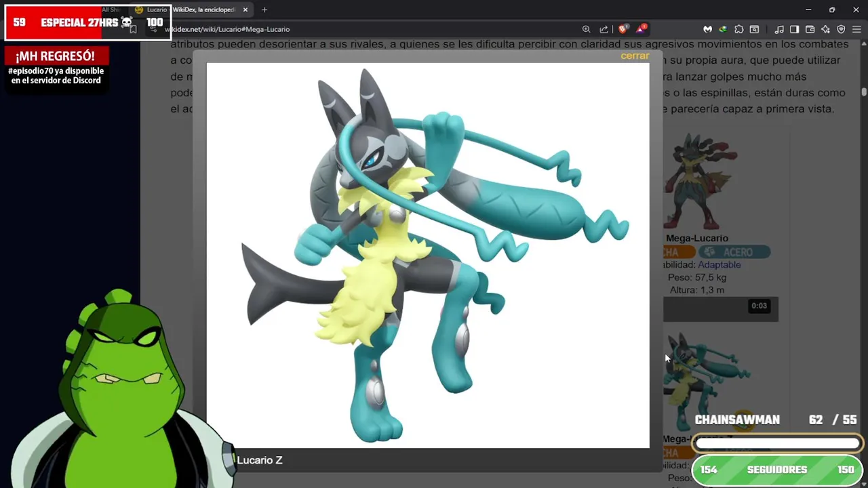The image size is (868, 488).
Task: Open the browser hamburger main menu
Action: pos(856,29)
